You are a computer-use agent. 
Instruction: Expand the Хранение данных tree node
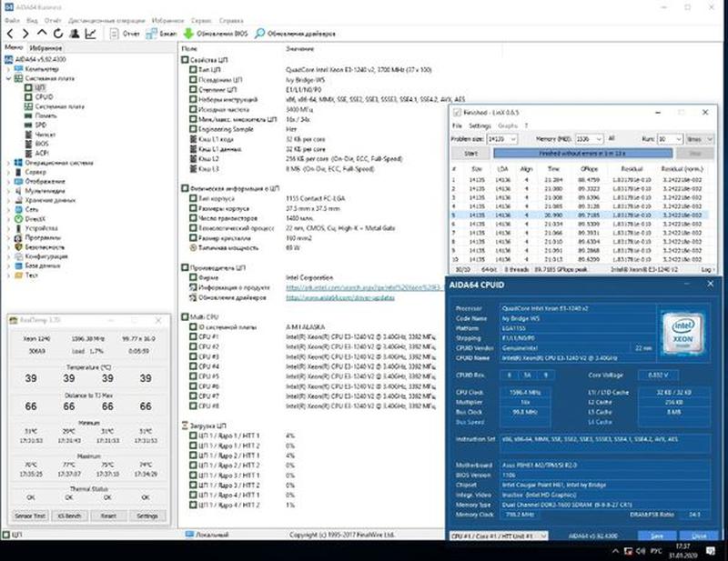coord(8,200)
